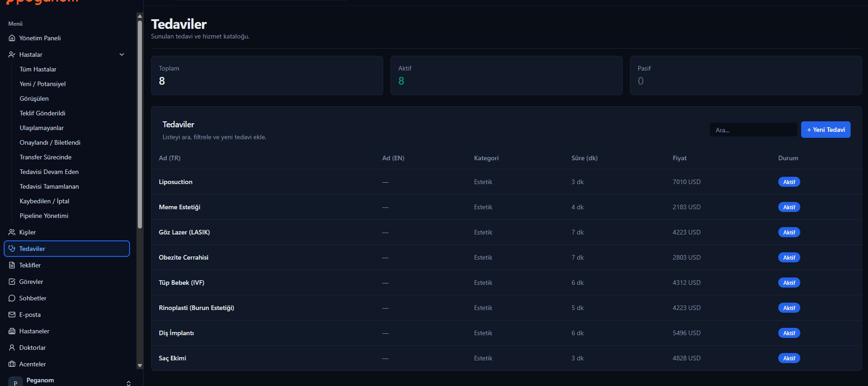Open Transfer Sürecinde item
Viewport: 868px width, 386px height.
pos(46,157)
